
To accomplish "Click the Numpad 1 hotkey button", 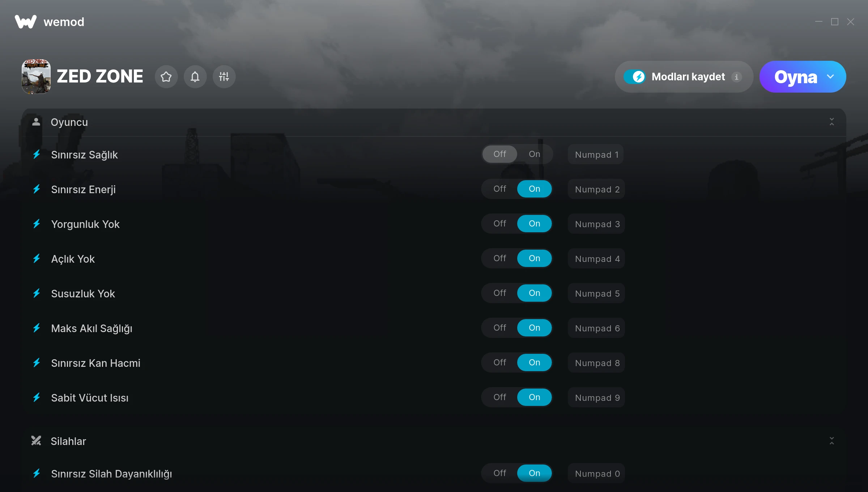I will tap(596, 154).
